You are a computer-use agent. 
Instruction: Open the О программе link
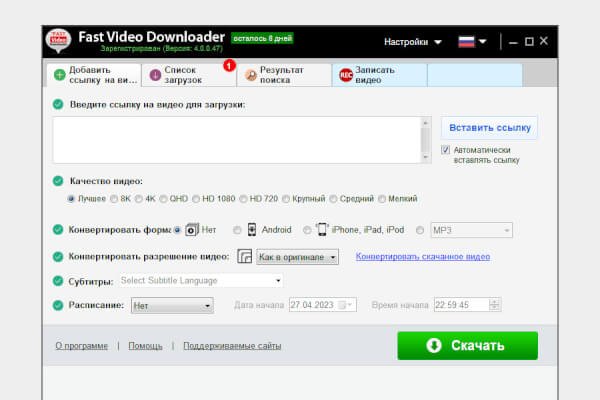82,346
